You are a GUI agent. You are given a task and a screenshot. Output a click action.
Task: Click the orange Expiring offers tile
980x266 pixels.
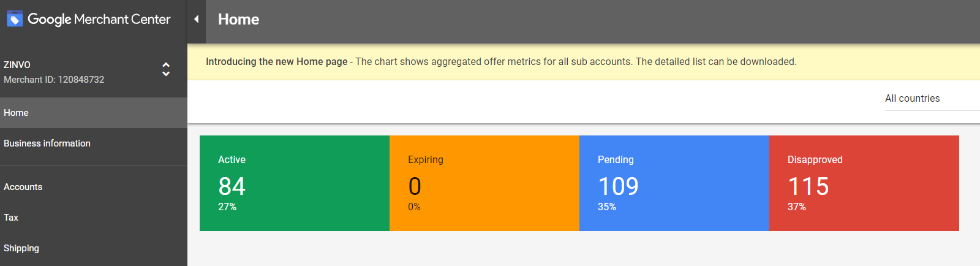484,183
